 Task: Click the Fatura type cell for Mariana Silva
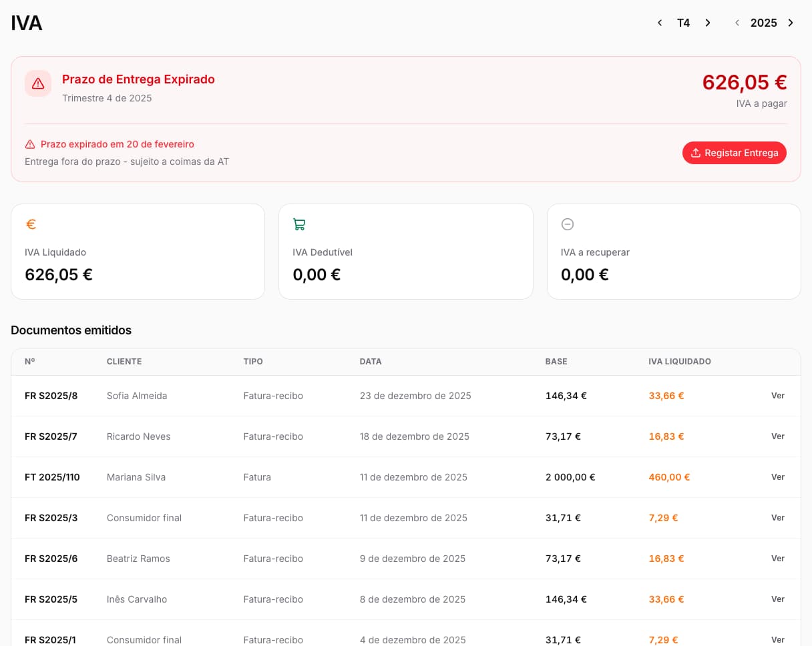click(x=257, y=477)
